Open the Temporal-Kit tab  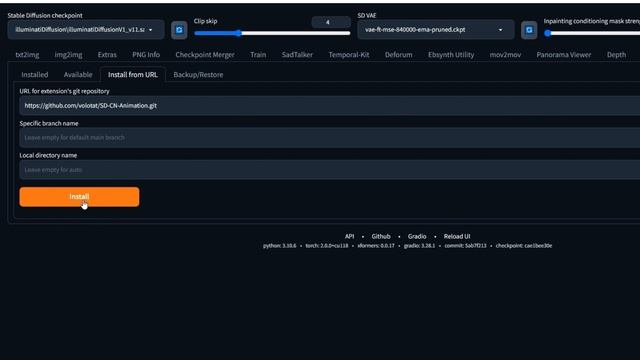(349, 55)
